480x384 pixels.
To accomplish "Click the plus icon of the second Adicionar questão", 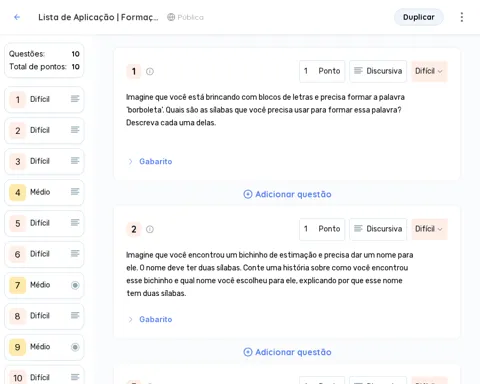I will [248, 352].
